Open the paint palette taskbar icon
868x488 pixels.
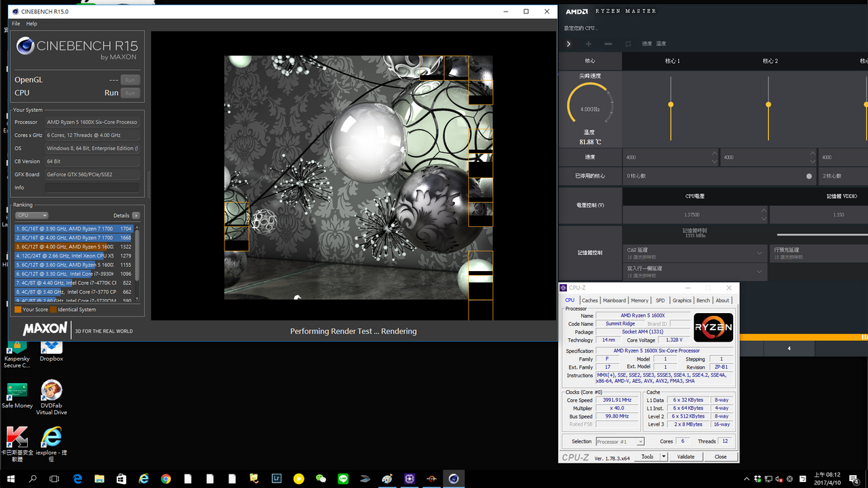pos(387,479)
